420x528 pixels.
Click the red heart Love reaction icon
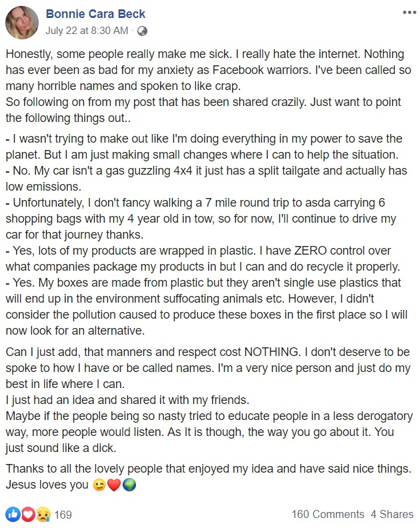pos(29,514)
